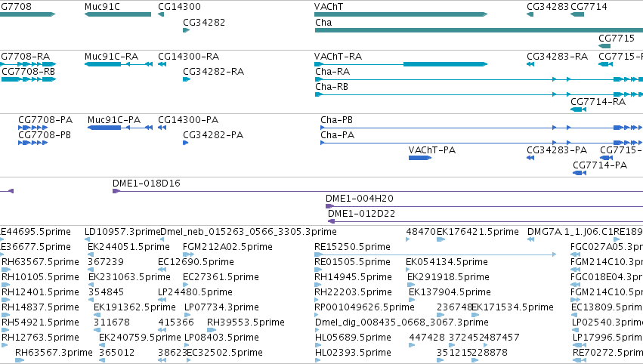
Task: Click the EK244051.5prime EST label
Action: (128, 247)
